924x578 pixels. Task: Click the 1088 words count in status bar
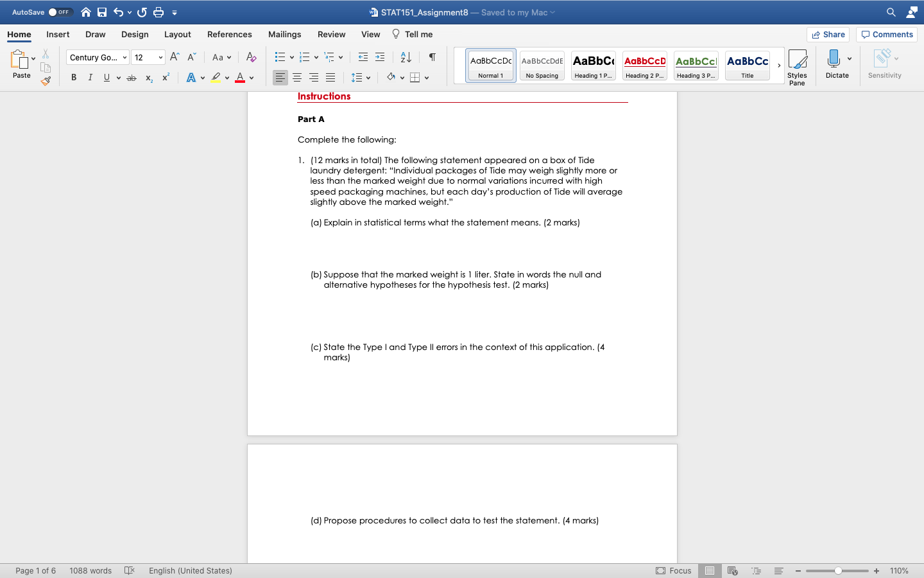[90, 570]
